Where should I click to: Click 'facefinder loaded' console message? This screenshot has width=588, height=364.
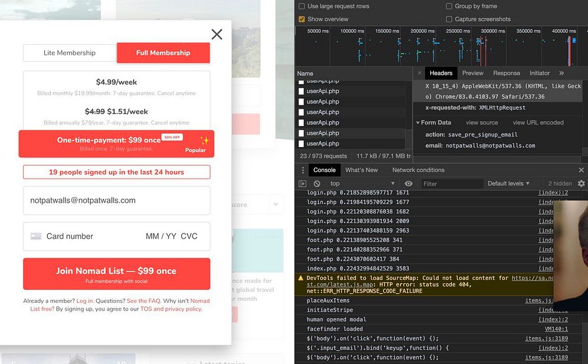335,329
